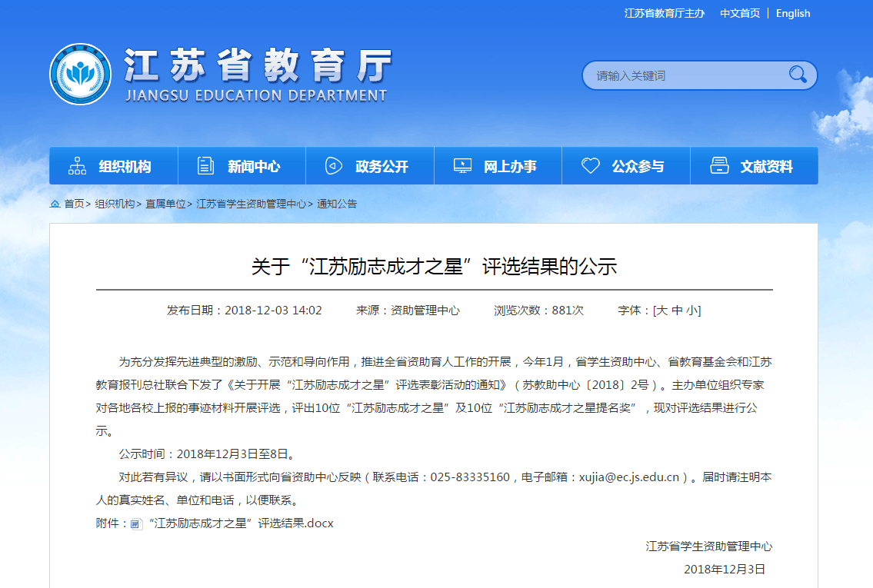The width and height of the screenshot is (873, 588).
Task: Click the organization chart icon beside 组织机构
Action: point(77,166)
